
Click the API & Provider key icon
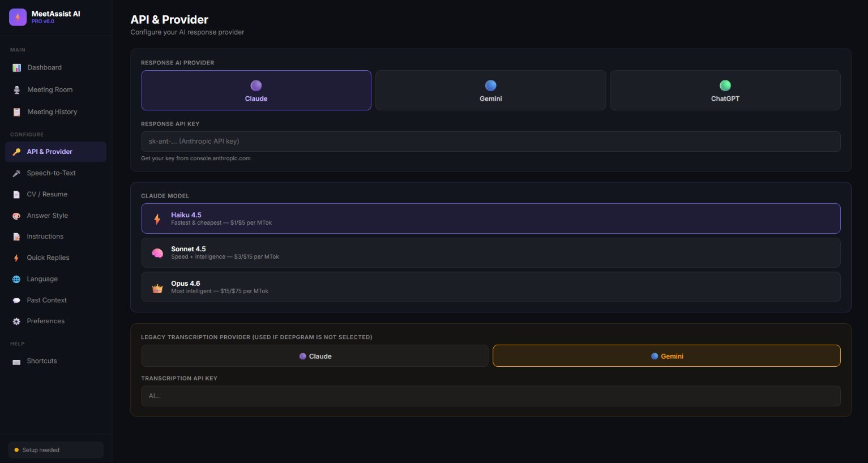click(16, 152)
